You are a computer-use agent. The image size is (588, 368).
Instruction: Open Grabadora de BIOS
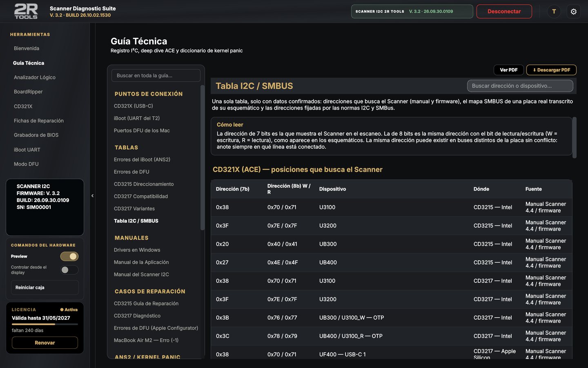click(x=36, y=135)
